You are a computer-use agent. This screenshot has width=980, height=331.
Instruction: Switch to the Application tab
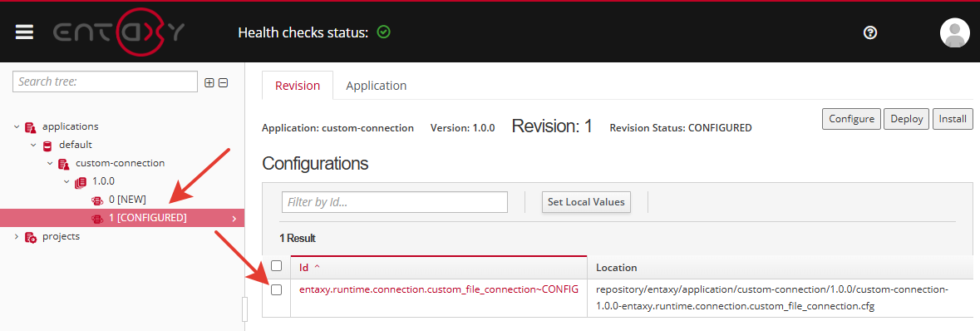click(377, 85)
